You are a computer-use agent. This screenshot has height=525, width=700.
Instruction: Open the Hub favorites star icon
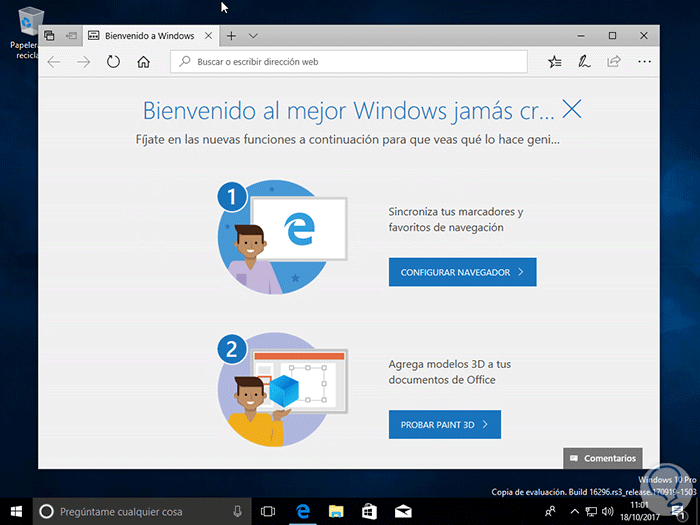click(554, 62)
